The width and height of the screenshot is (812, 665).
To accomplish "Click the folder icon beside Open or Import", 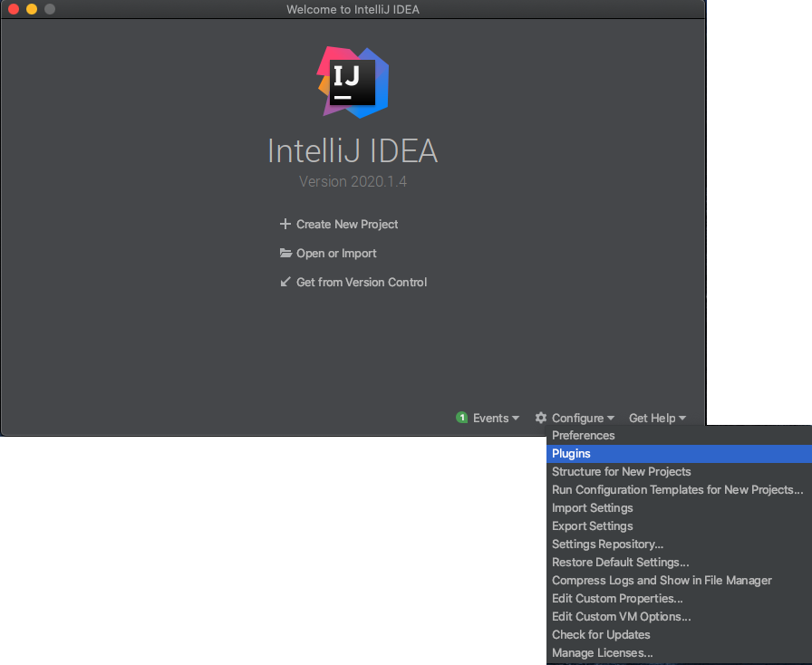I will tap(285, 253).
